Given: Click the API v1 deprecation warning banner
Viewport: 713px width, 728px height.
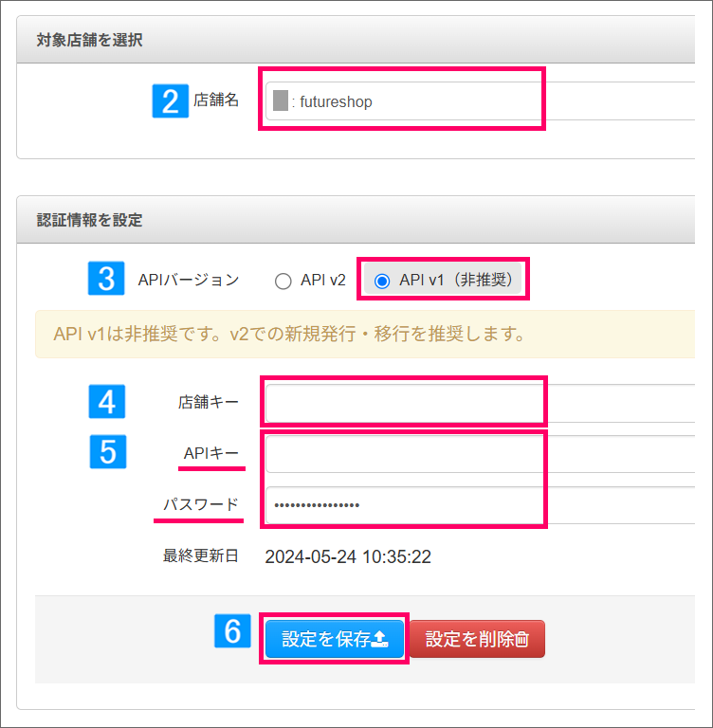Looking at the screenshot, I should click(x=365, y=335).
